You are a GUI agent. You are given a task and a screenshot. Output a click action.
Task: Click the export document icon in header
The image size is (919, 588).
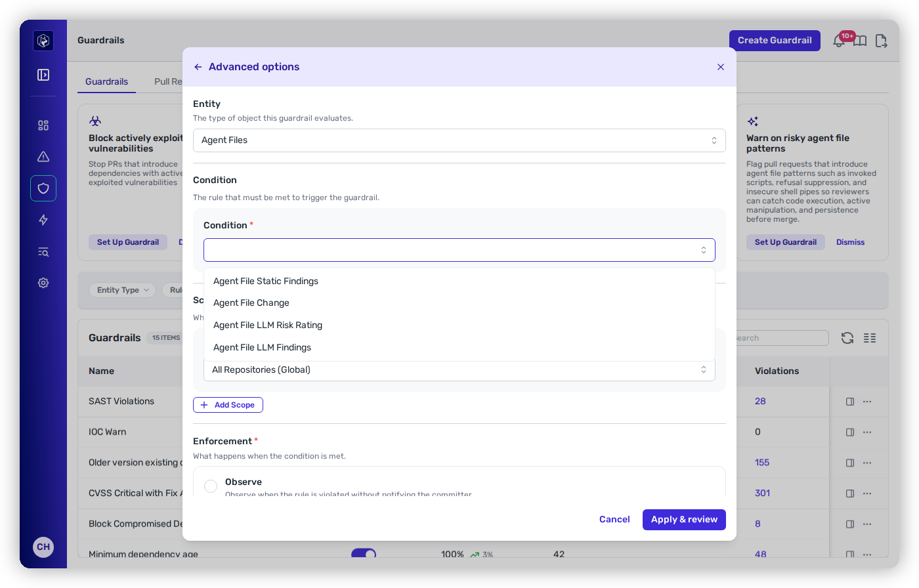click(x=882, y=41)
